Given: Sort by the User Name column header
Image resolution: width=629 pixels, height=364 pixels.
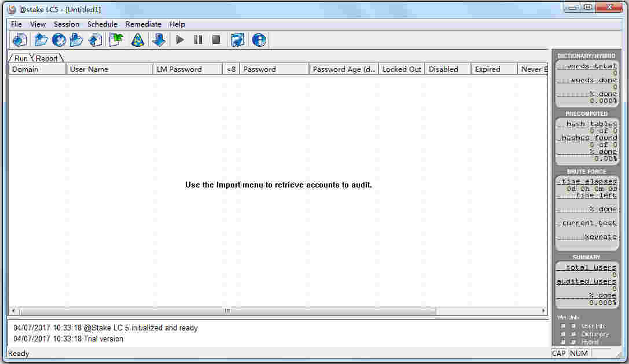Looking at the screenshot, I should tap(109, 69).
